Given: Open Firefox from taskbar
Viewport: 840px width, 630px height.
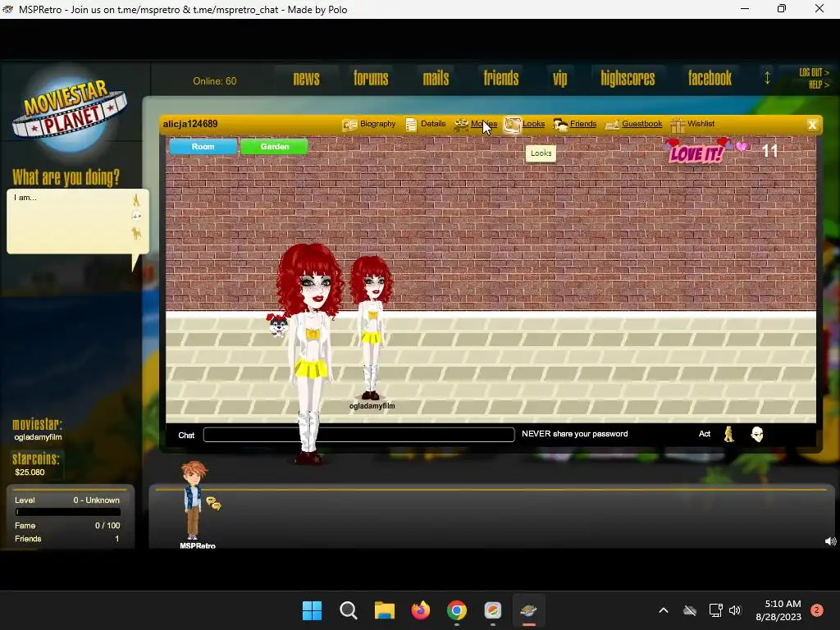Looking at the screenshot, I should tap(421, 610).
